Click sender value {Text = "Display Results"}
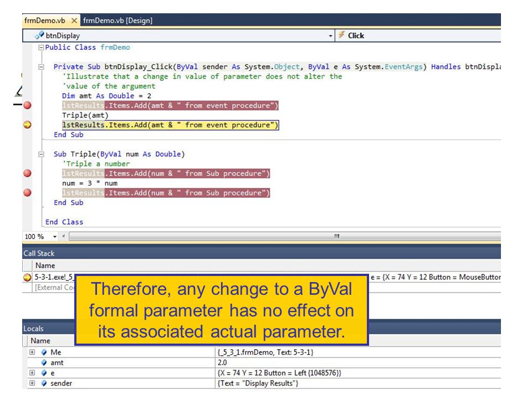This screenshot has width=532, height=399. (258, 383)
